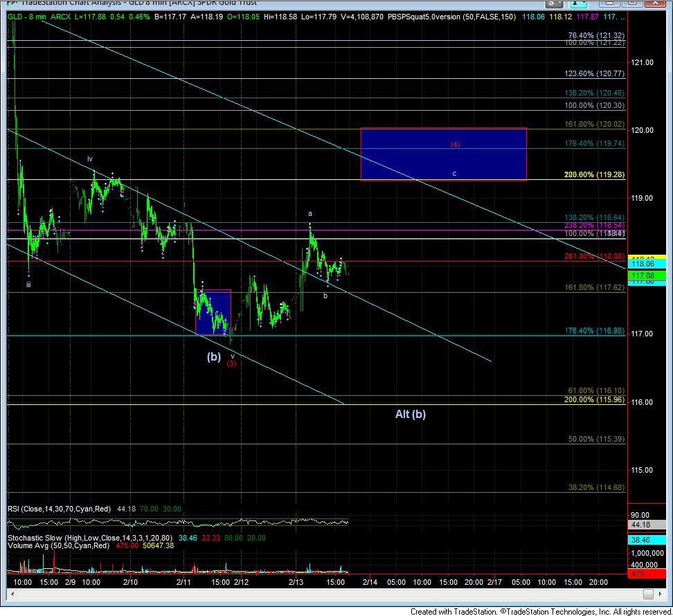This screenshot has width=673, height=616.
Task: Click the 161.80% (120.02) Fibonacci level label
Action: point(595,124)
